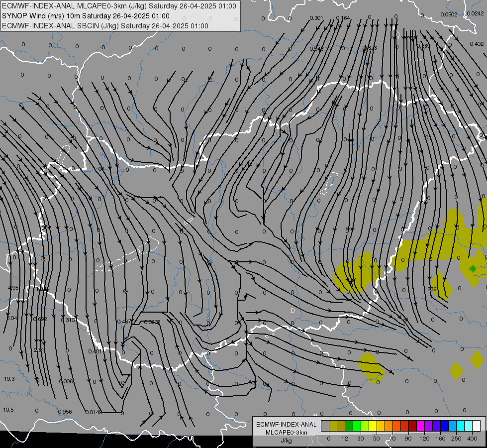The height and width of the screenshot is (448, 487).
Task: Click the green diamond marker on the map
Action: [473, 268]
